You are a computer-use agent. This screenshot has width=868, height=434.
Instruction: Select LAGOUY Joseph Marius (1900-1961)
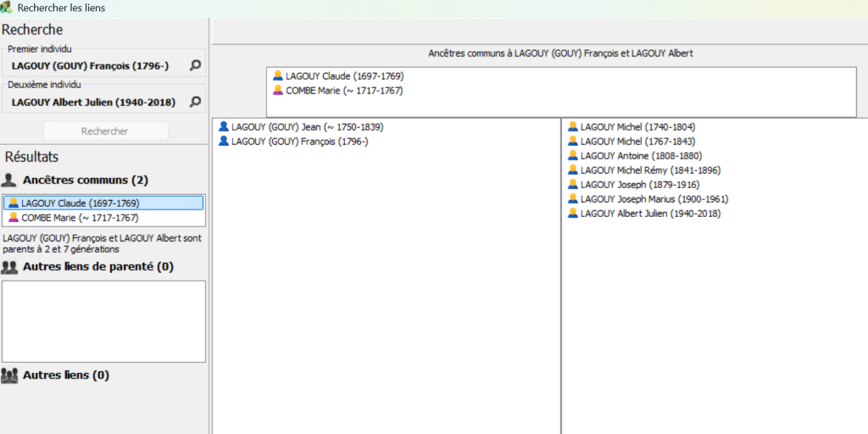pos(654,199)
